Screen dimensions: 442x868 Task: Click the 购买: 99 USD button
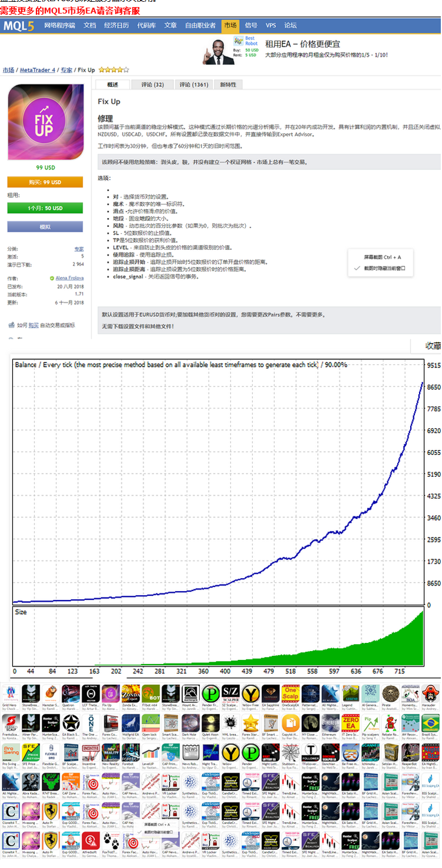click(x=45, y=183)
